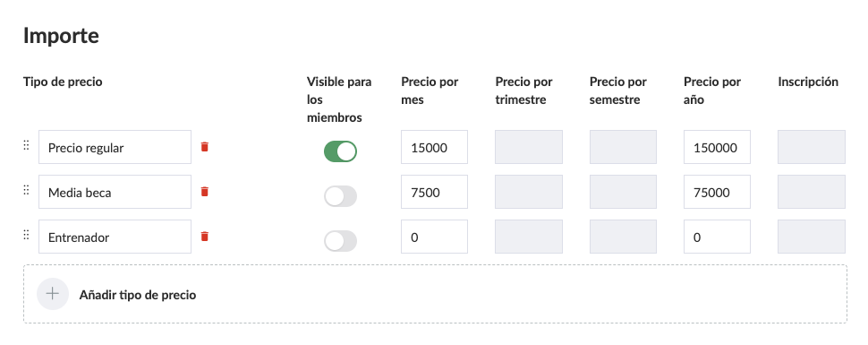The width and height of the screenshot is (868, 345).
Task: Click the drag handle for Media beca
Action: click(26, 190)
